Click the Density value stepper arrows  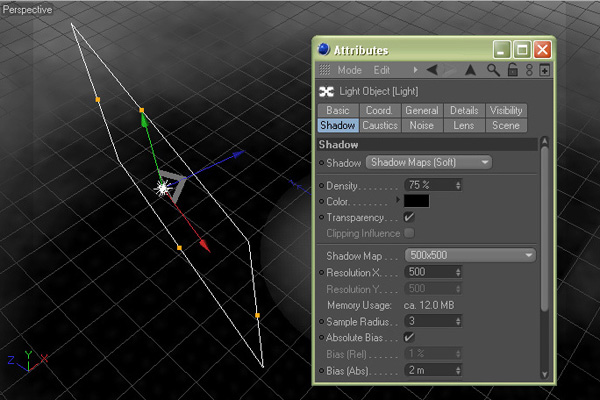point(458,185)
